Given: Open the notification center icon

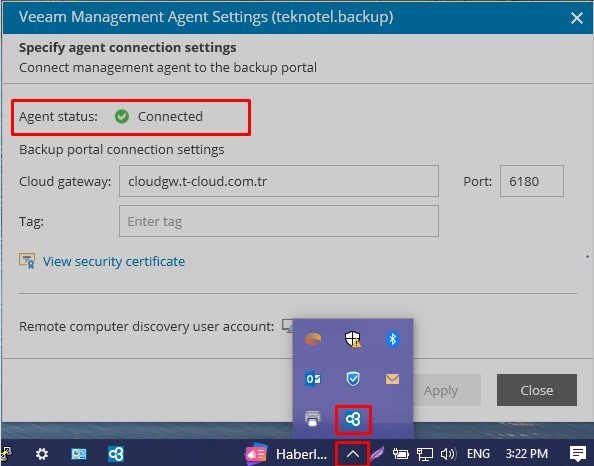Looking at the screenshot, I should pos(578,453).
